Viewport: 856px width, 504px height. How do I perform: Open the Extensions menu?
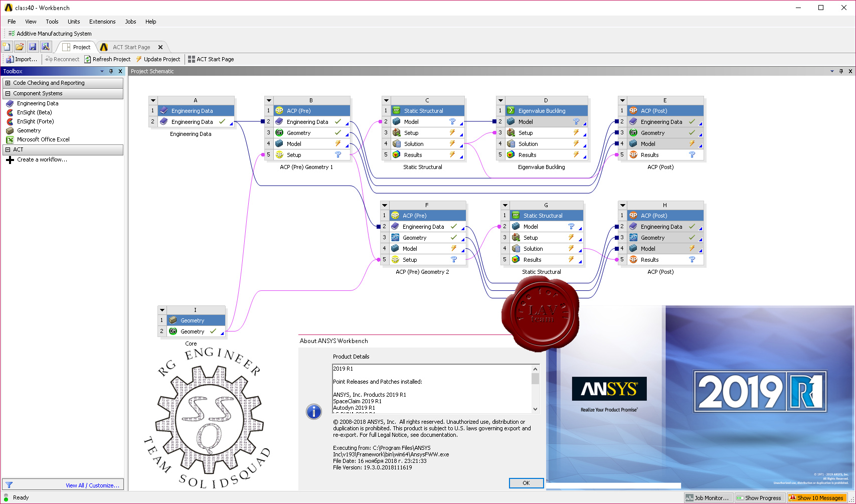point(102,22)
